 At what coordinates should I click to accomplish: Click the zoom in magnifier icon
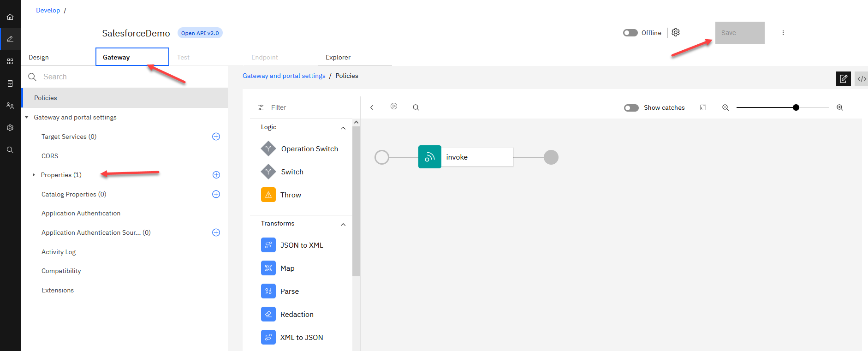[x=839, y=107]
